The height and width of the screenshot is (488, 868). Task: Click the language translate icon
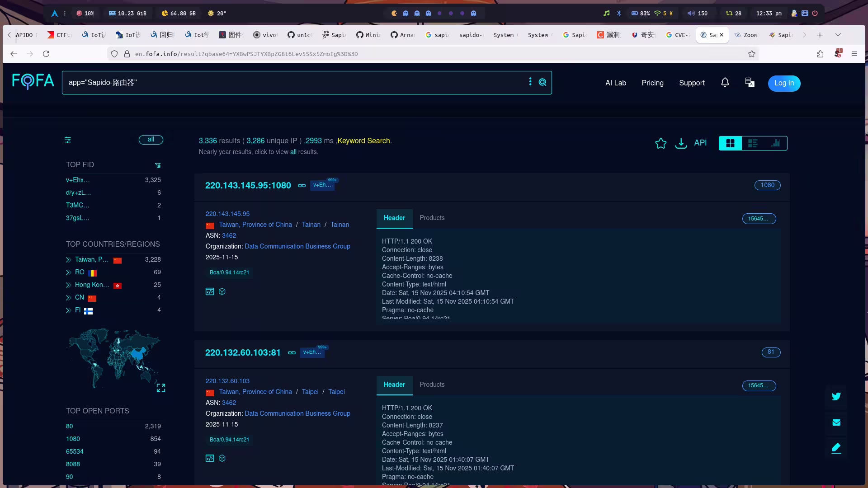tap(750, 83)
